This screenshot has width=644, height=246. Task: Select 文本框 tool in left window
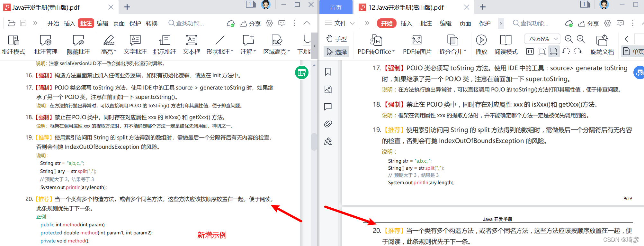tap(192, 44)
